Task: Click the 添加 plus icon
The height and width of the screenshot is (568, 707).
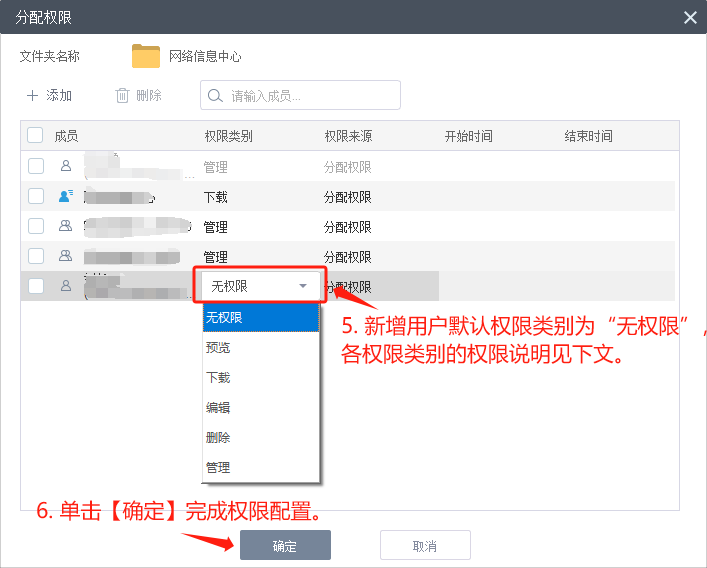Action: pyautogui.click(x=32, y=96)
